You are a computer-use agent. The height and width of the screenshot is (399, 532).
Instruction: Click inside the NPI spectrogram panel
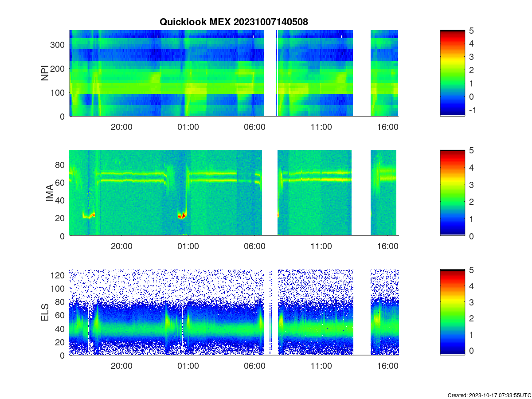click(x=234, y=73)
